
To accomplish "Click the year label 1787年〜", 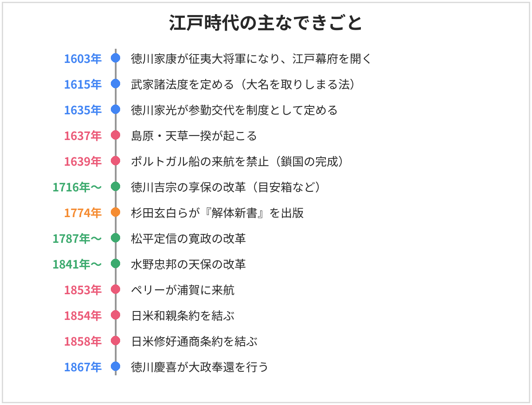I will (77, 238).
